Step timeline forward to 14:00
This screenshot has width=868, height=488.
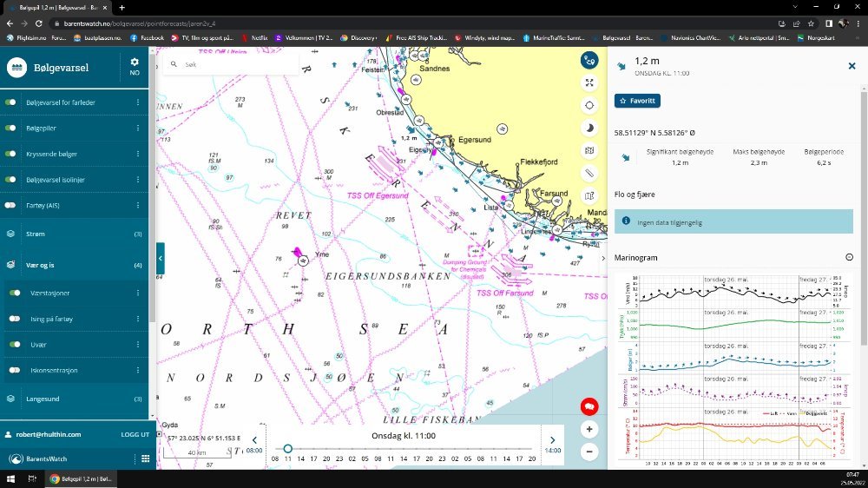[x=552, y=445]
